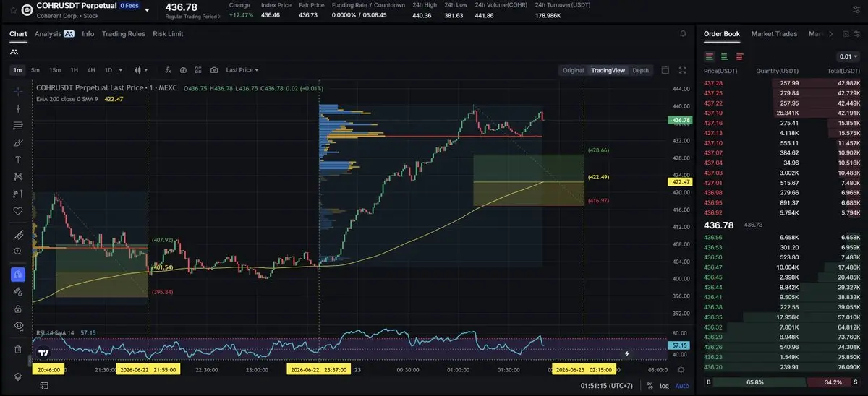Toggle the magnet snap mode
Viewport: 868px width, 396px height.
[18, 275]
